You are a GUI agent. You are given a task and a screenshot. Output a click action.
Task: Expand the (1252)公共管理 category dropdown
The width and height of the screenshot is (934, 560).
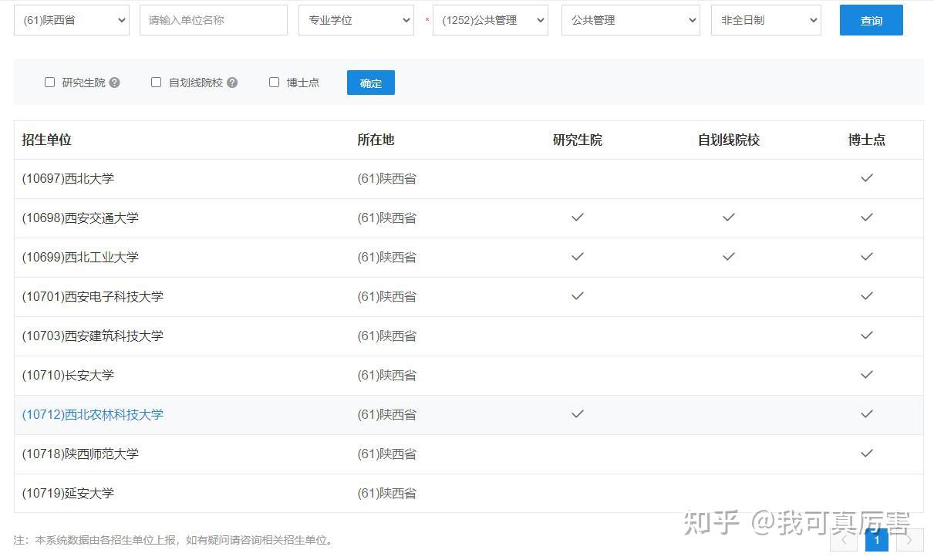point(491,20)
